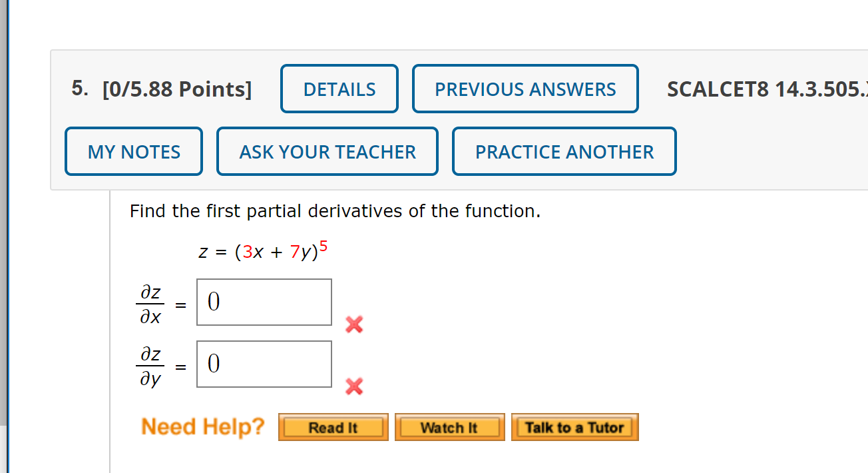The height and width of the screenshot is (473, 868).
Task: Open the Read It help resource
Action: (333, 427)
